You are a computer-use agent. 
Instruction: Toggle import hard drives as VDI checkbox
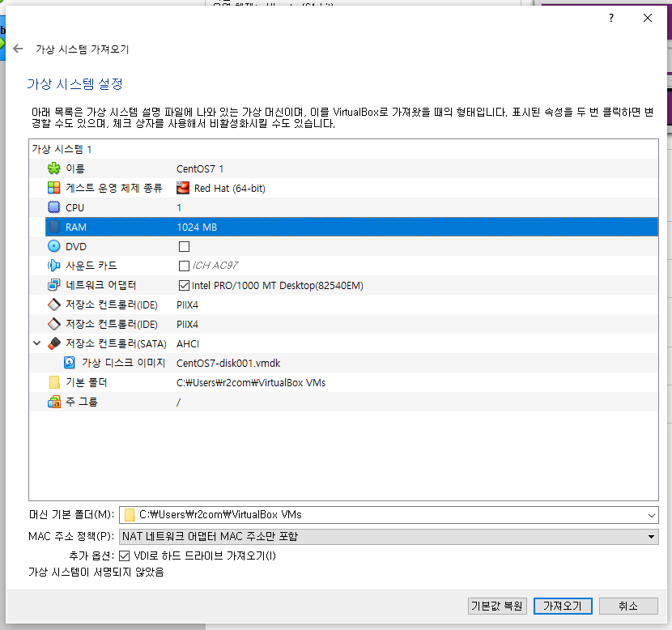pyautogui.click(x=125, y=556)
